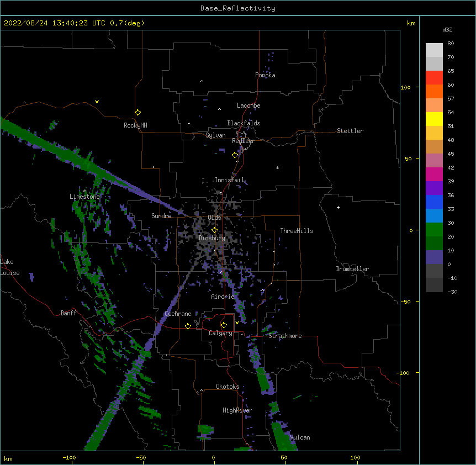
Task: Click the yellow v marker northwest of RockyMH
Action: [97, 102]
